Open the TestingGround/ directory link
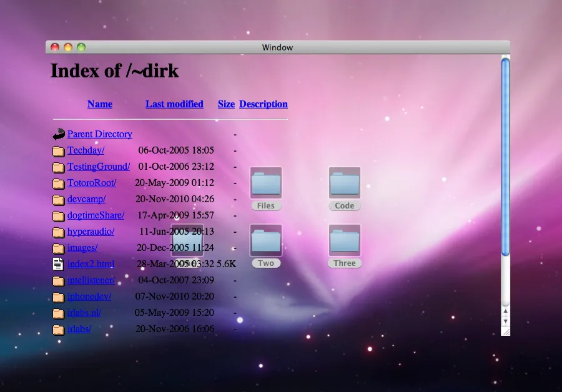The height and width of the screenshot is (392, 562). coord(99,167)
